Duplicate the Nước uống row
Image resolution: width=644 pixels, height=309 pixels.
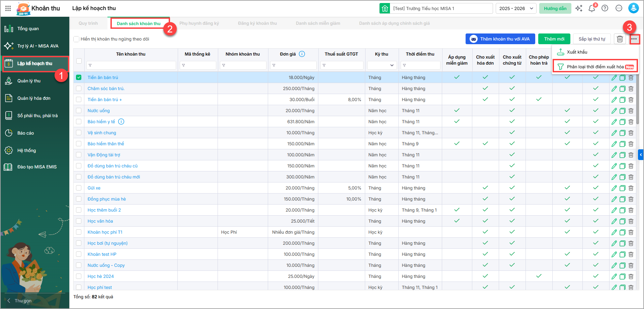tap(622, 111)
